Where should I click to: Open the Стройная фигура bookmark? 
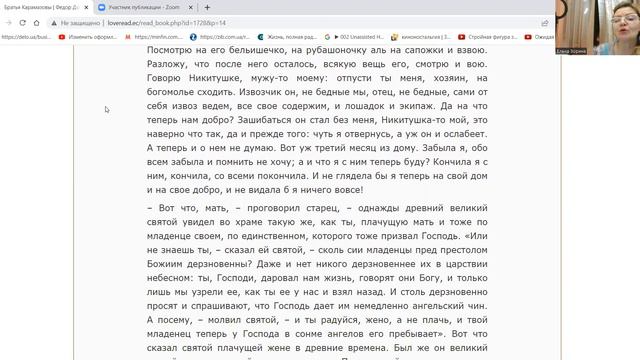(488, 37)
